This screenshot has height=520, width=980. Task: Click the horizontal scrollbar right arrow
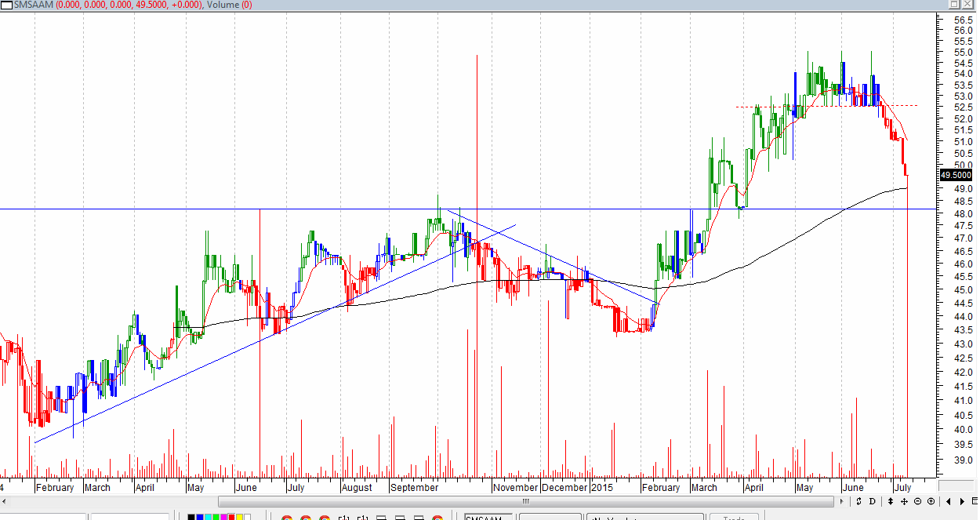click(x=842, y=501)
